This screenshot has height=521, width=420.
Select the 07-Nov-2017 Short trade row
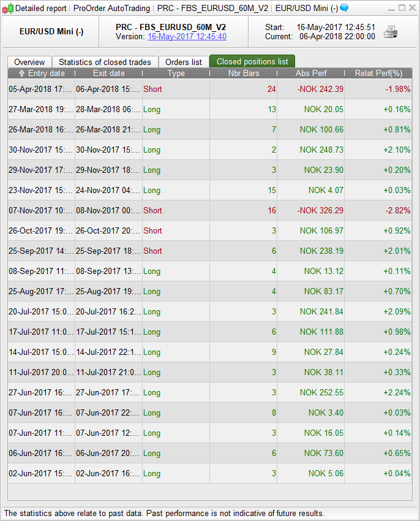pos(209,210)
